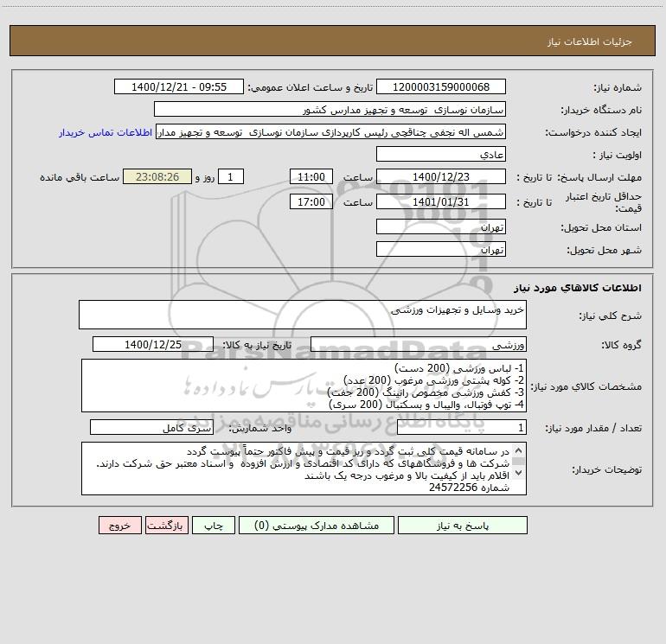Click label شماره نیاز
This screenshot has height=644, width=666.
(x=618, y=87)
